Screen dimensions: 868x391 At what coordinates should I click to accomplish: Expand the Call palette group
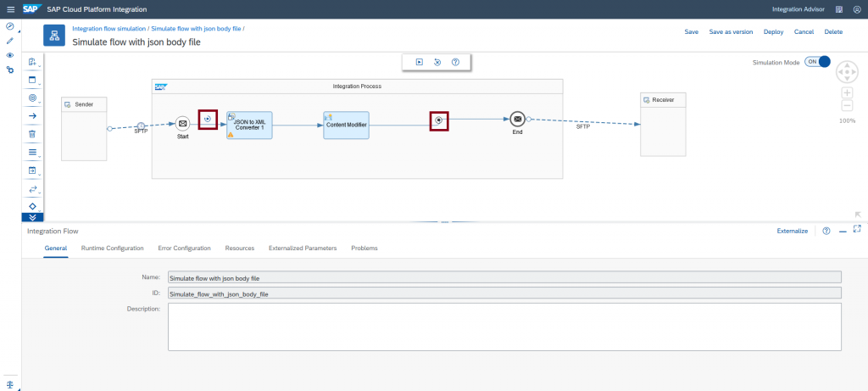[33, 170]
